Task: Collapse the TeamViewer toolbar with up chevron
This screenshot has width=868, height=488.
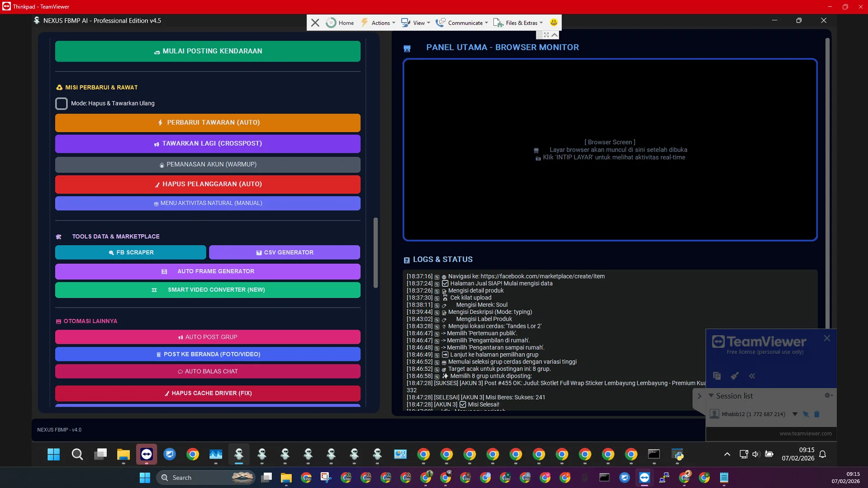Action: 555,35
